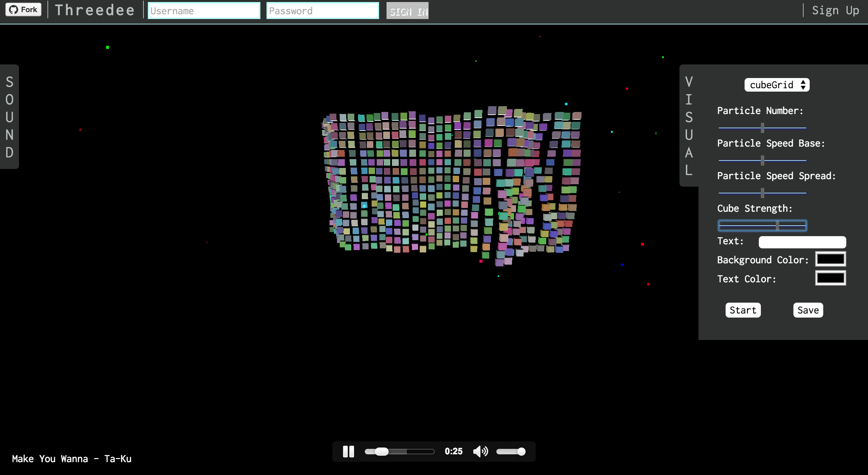Pause the audio playback
This screenshot has width=868, height=475.
[349, 452]
